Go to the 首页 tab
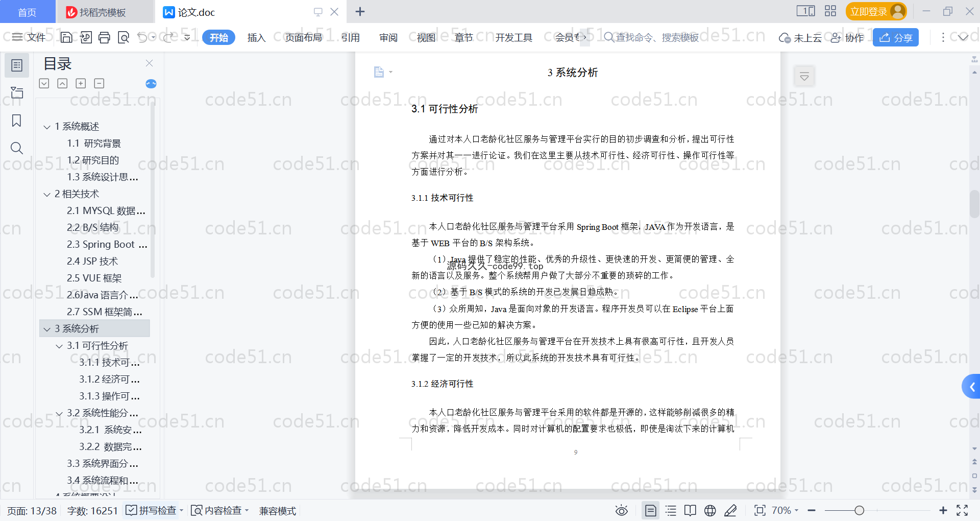This screenshot has width=980, height=521. 27,12
